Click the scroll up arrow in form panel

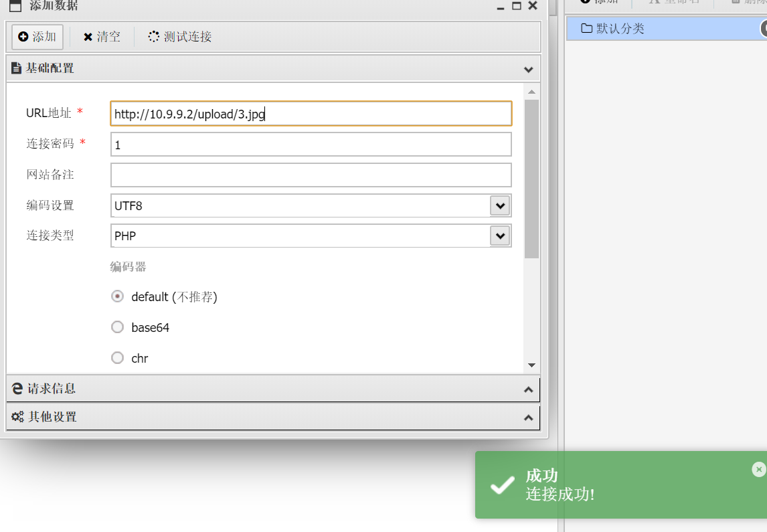click(531, 92)
